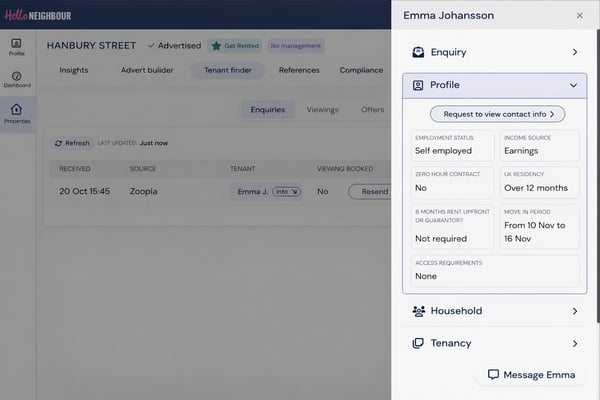Click the Received column header

[75, 169]
